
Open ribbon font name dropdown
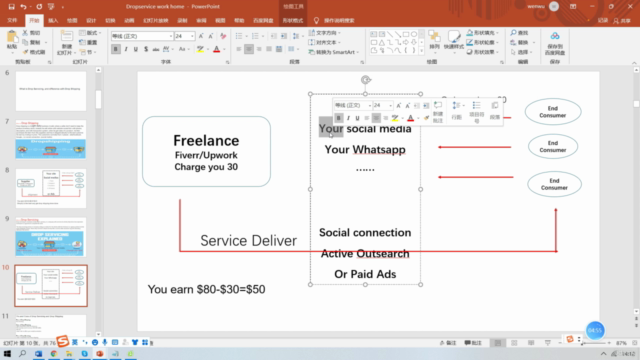[x=171, y=36]
